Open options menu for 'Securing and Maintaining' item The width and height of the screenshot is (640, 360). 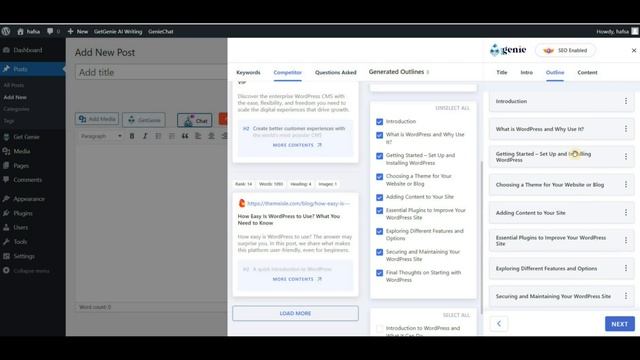(x=626, y=296)
